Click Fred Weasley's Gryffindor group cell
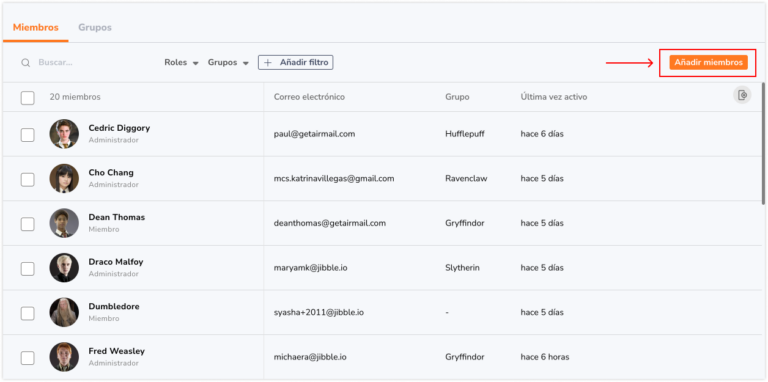 [x=465, y=357]
